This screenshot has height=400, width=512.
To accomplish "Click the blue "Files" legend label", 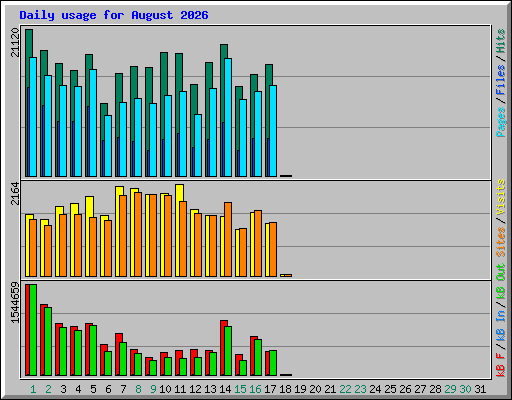I will [x=501, y=80].
